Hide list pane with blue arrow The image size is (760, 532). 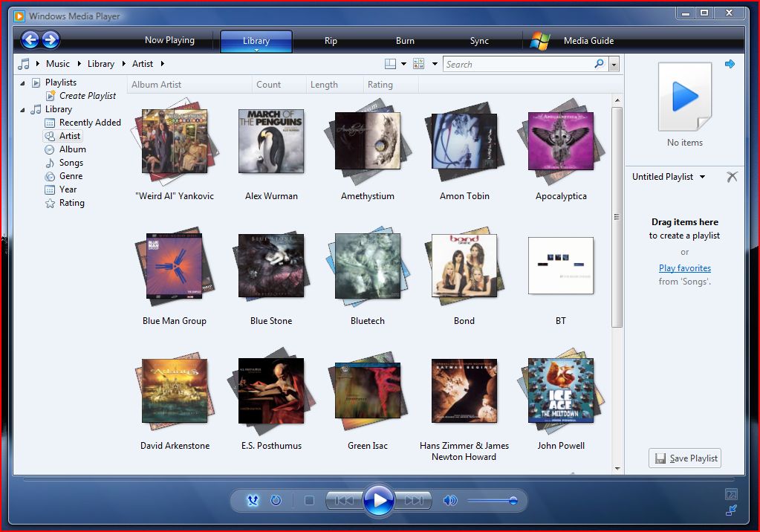pyautogui.click(x=730, y=64)
